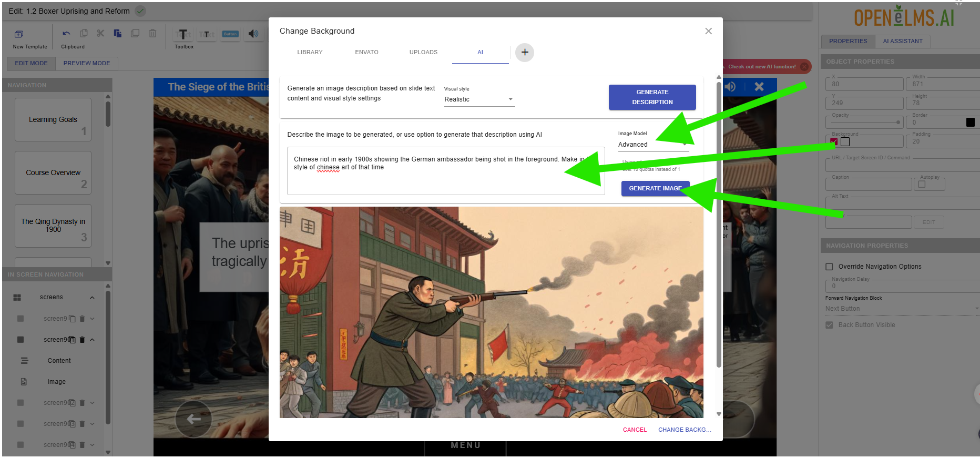The image size is (980, 458).
Task: Click the CHANGE BACKG... confirm button
Action: tap(685, 430)
